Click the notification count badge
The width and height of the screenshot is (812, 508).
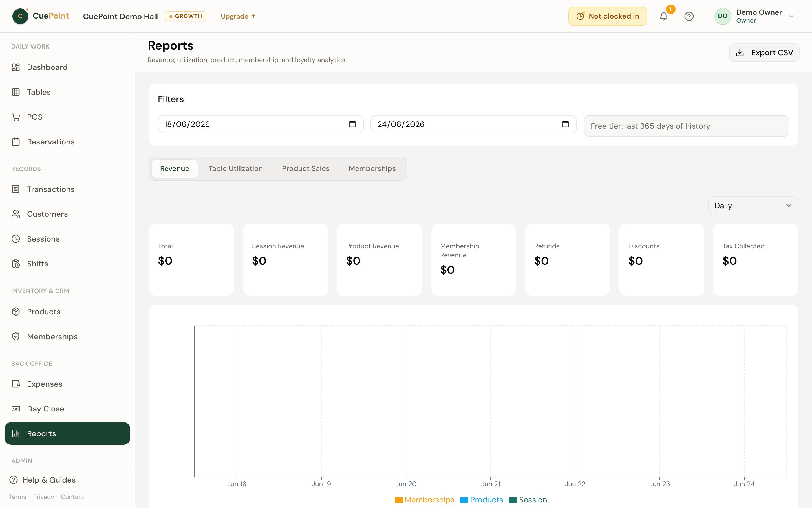(x=670, y=9)
